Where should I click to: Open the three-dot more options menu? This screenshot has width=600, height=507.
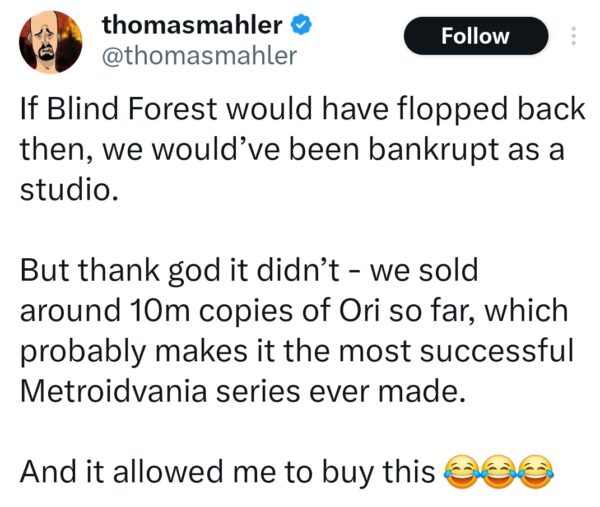tap(573, 36)
